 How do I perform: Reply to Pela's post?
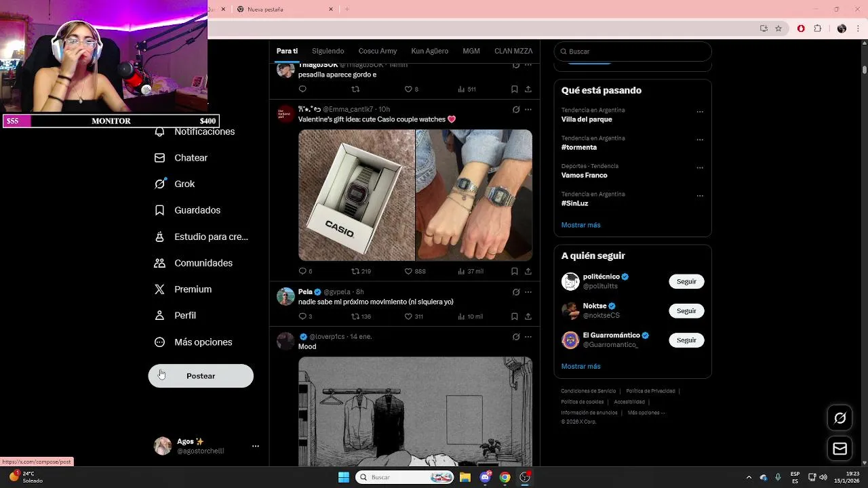302,317
